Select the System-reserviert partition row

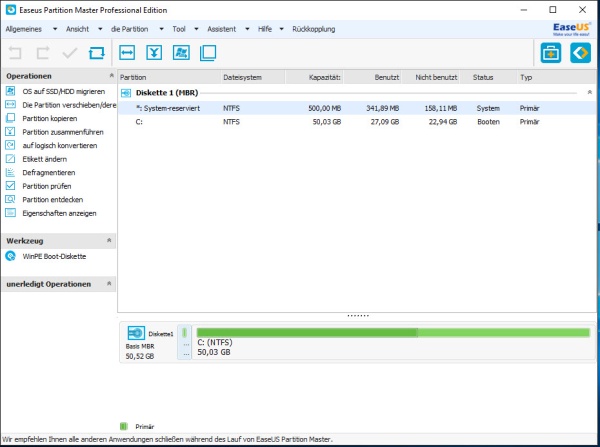coord(357,108)
